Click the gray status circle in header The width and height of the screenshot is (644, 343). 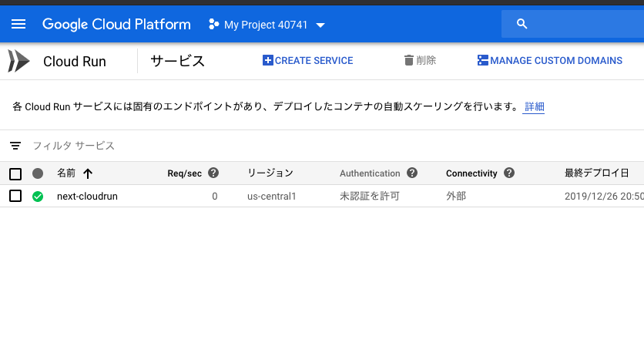tap(38, 173)
